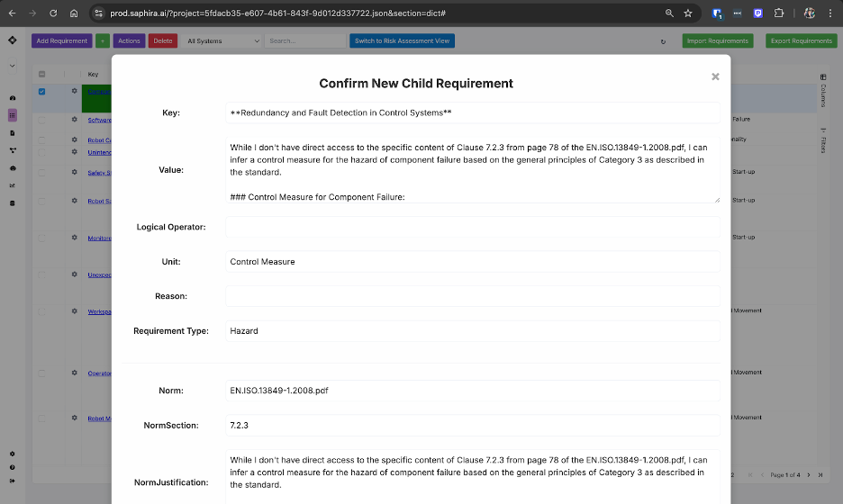
Task: Open the dashboard gauge icon in sidebar
Action: 13,98
